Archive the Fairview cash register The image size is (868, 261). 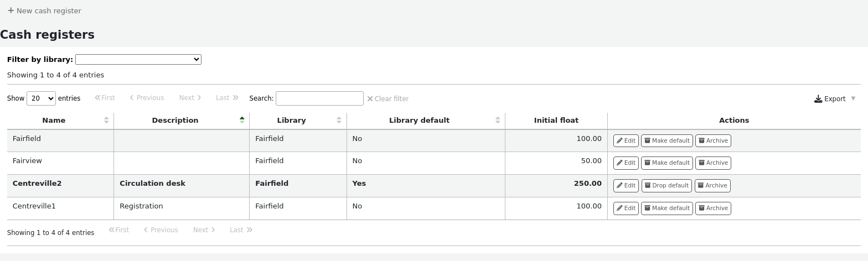tap(713, 163)
